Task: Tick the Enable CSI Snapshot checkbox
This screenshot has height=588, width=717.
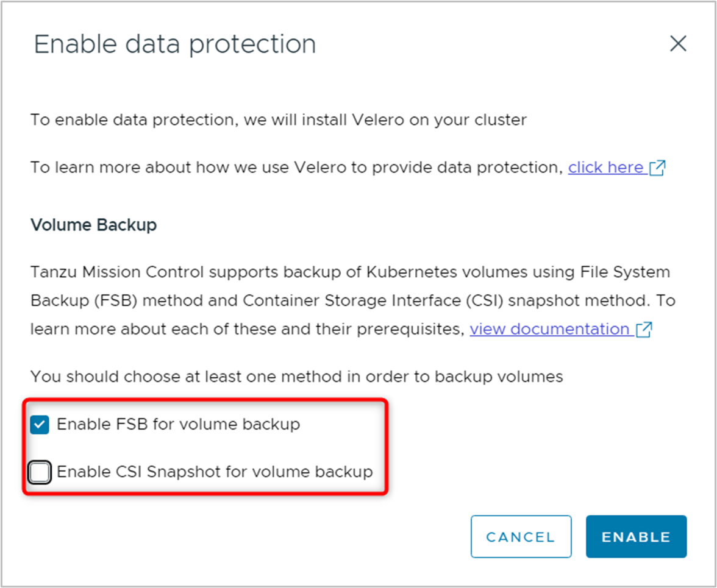Action: pyautogui.click(x=40, y=472)
